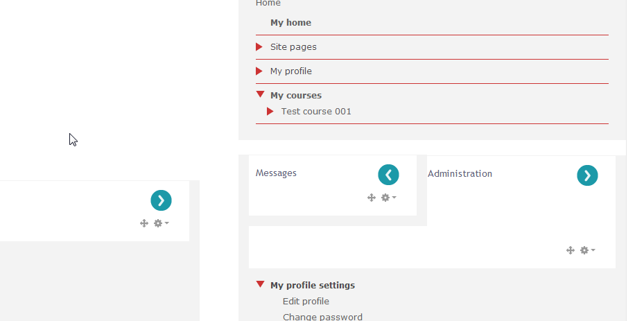The width and height of the screenshot is (644, 321).
Task: Collapse the My courses arrow
Action: click(260, 95)
